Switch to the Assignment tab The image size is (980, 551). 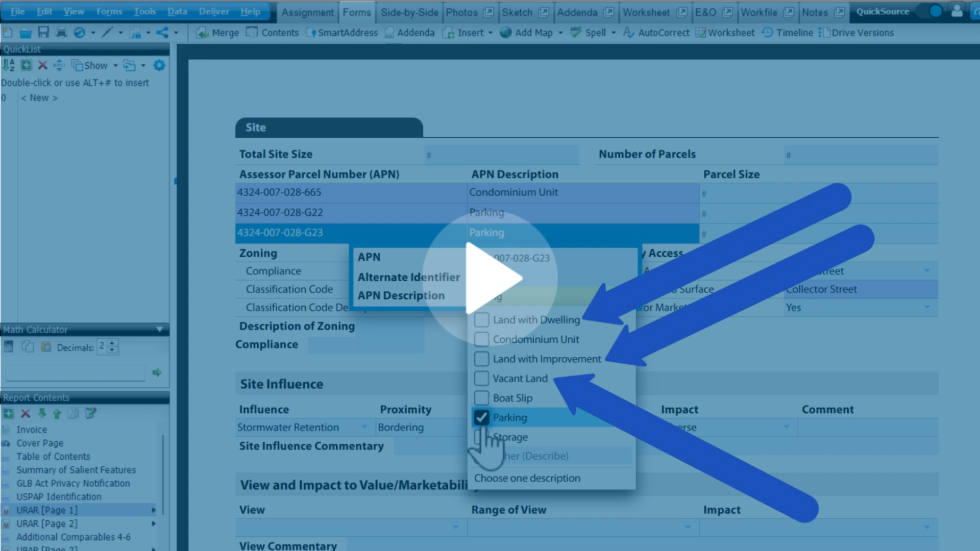coord(307,12)
